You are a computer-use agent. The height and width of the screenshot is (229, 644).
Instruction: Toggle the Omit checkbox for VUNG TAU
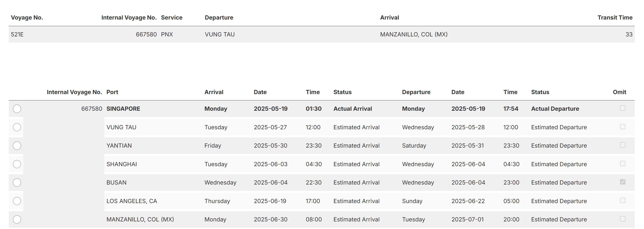click(623, 127)
